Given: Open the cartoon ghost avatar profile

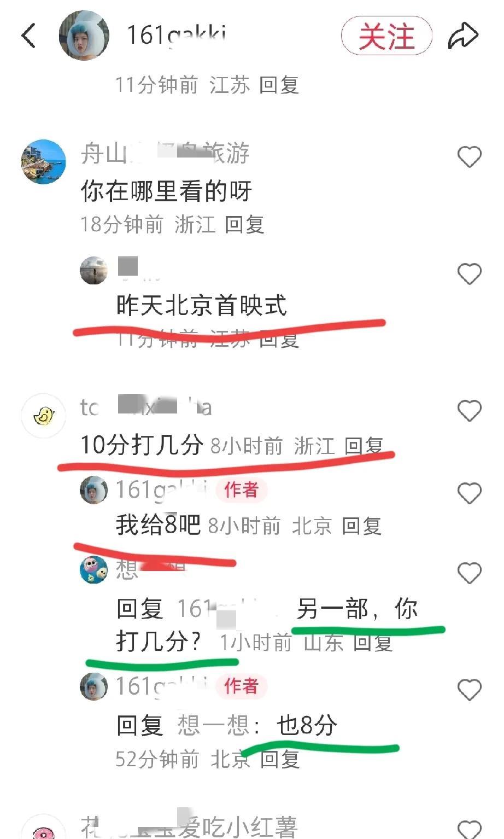Looking at the screenshot, I should [94, 570].
